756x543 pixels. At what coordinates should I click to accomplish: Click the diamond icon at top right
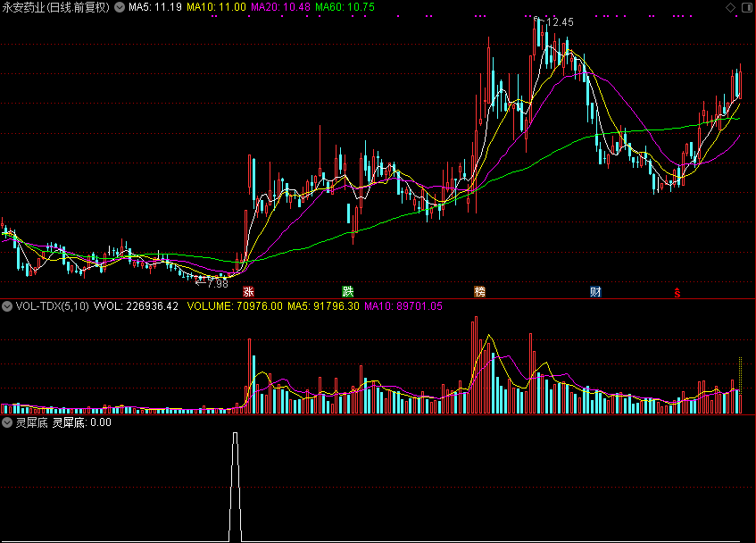coord(730,7)
